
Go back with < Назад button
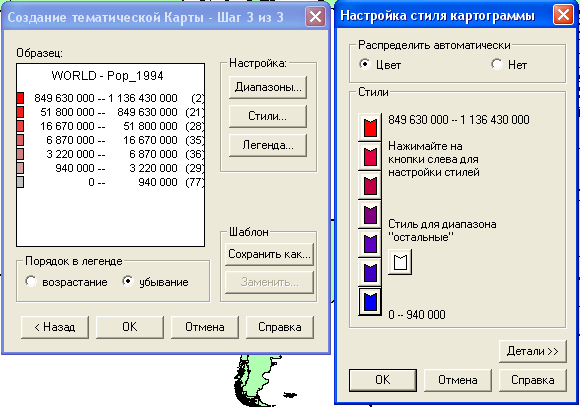tap(55, 327)
